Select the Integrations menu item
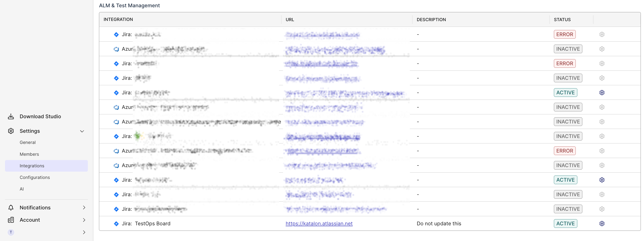Viewport: 644px width, 241px height. pos(46,166)
